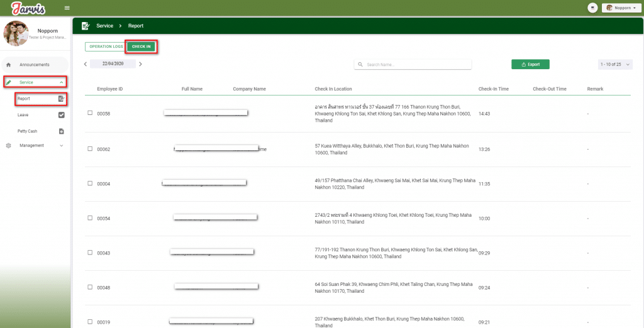Select the Check In tab
The image size is (644, 328).
(141, 46)
